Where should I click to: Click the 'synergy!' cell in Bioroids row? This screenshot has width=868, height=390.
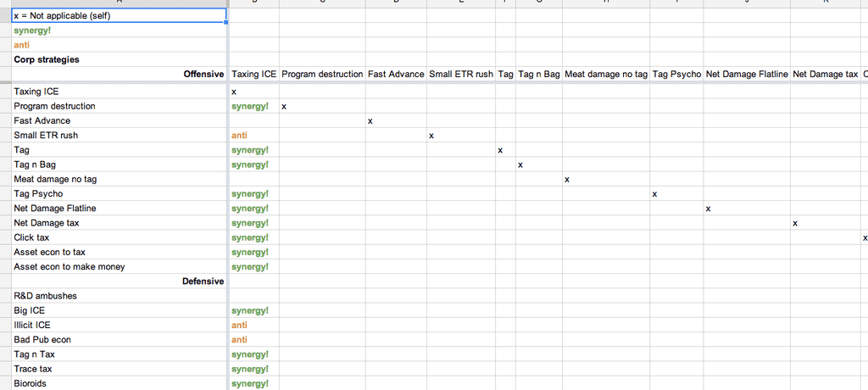point(253,383)
